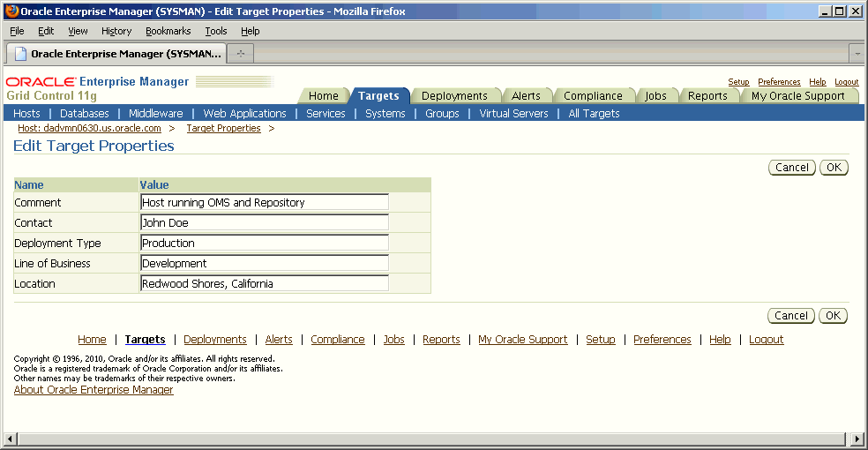Click the footer Setup link
This screenshot has height=450, width=868.
[x=601, y=340]
